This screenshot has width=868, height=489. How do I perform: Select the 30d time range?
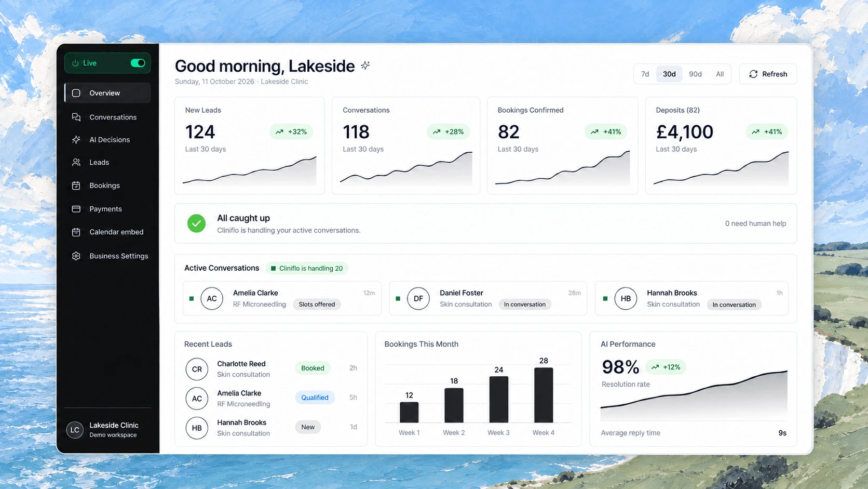[669, 74]
